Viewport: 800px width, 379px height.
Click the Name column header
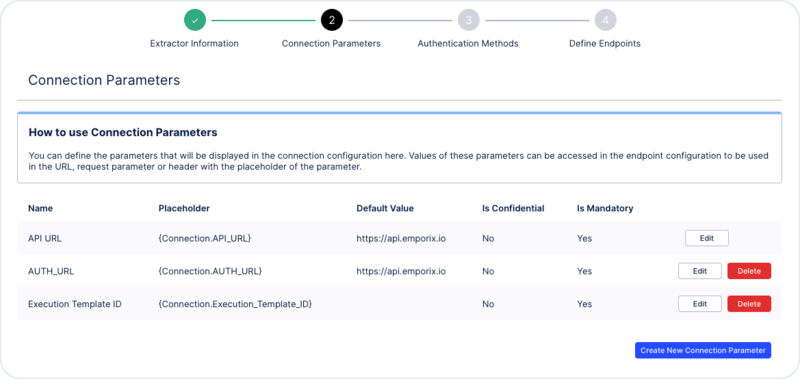click(40, 208)
